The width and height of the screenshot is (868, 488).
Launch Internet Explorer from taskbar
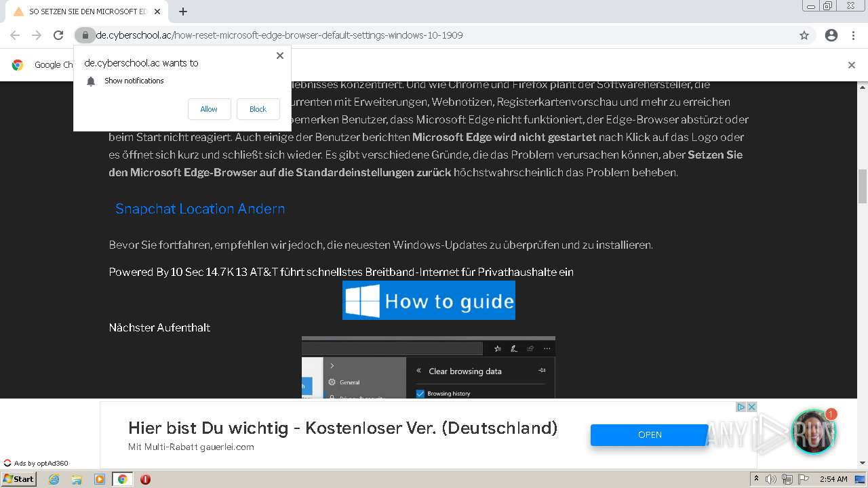[x=54, y=479]
